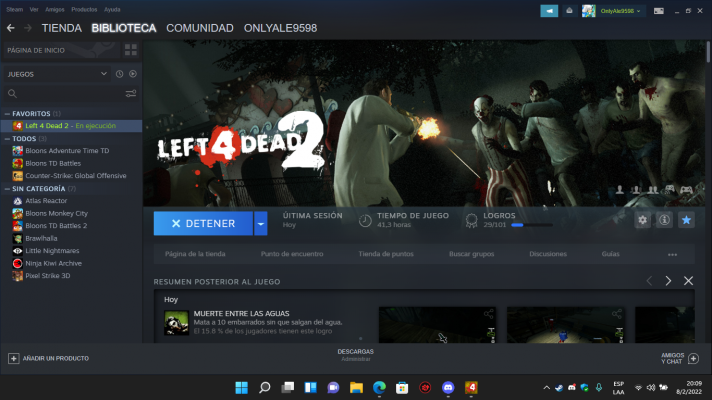This screenshot has width=712, height=400.
Task: Click the announcements megaphone icon
Action: pos(549,10)
